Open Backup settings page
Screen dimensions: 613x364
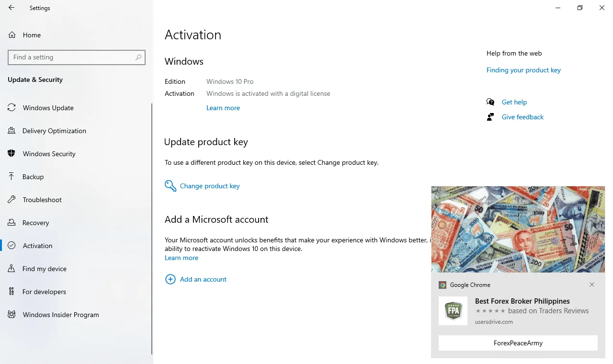[x=33, y=177]
